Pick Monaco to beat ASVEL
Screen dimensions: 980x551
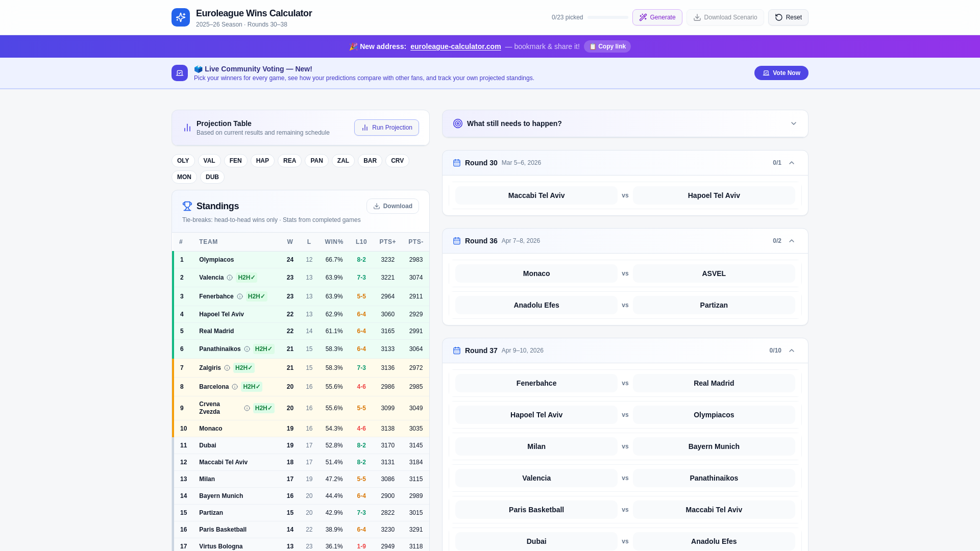pyautogui.click(x=536, y=273)
